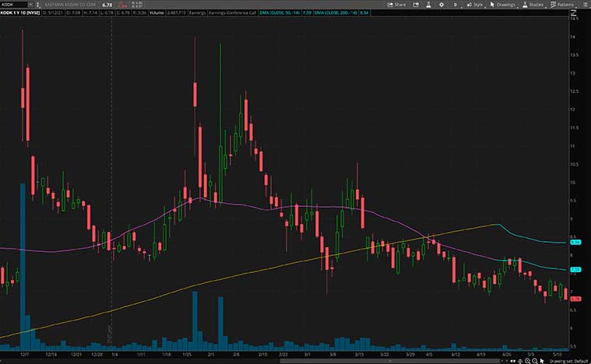Open the Patterns menu
The image size is (591, 364).
point(563,4)
